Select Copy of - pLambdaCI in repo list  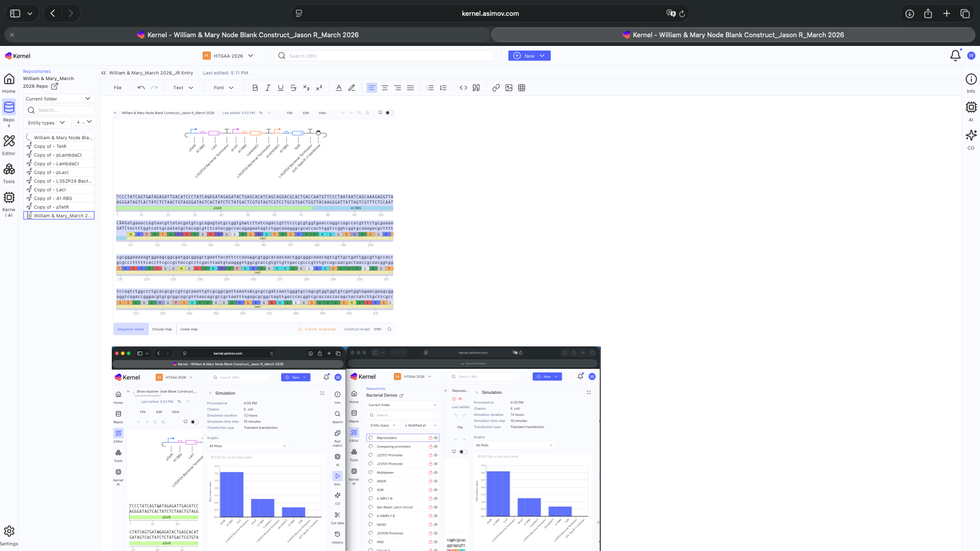point(59,155)
